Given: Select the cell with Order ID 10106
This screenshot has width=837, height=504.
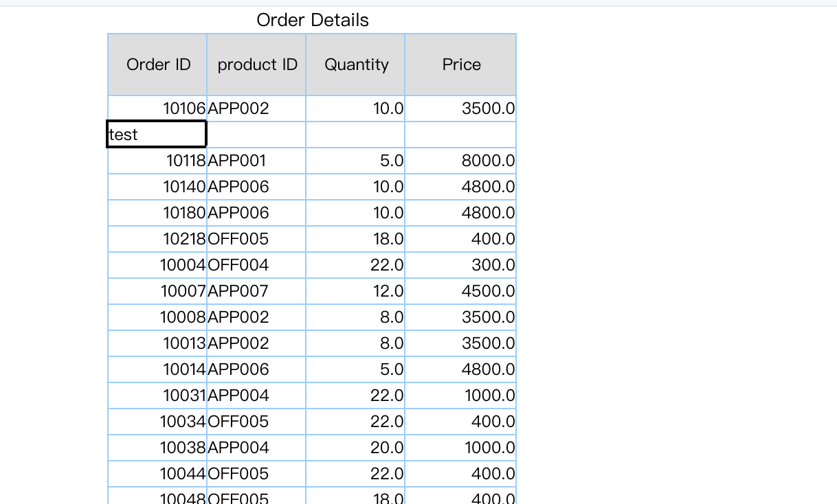Looking at the screenshot, I should [158, 108].
